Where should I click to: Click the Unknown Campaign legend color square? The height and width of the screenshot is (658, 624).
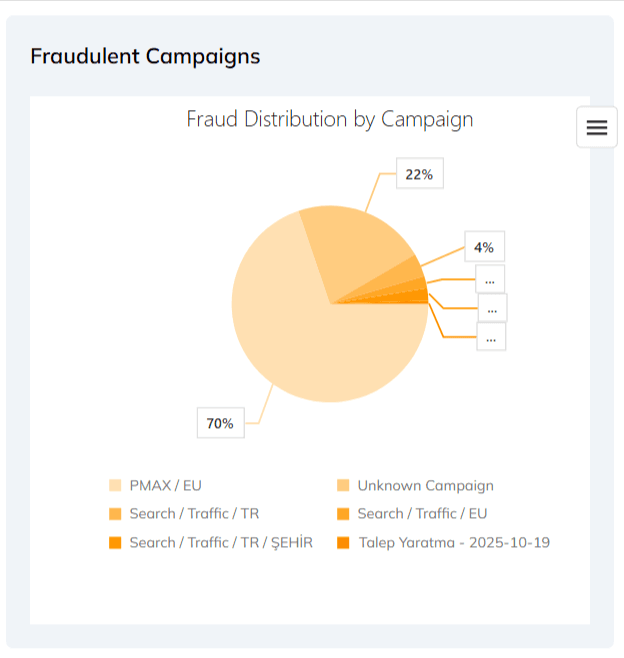pos(343,486)
